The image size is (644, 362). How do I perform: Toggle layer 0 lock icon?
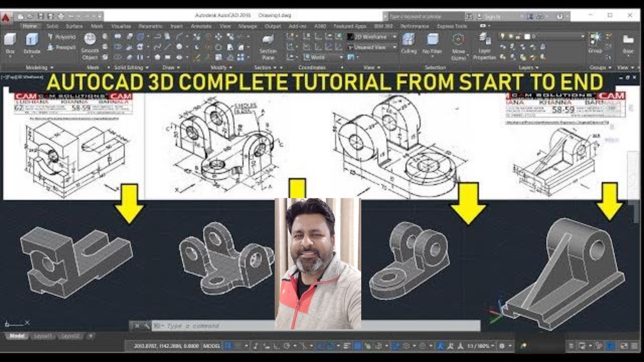pos(520,37)
